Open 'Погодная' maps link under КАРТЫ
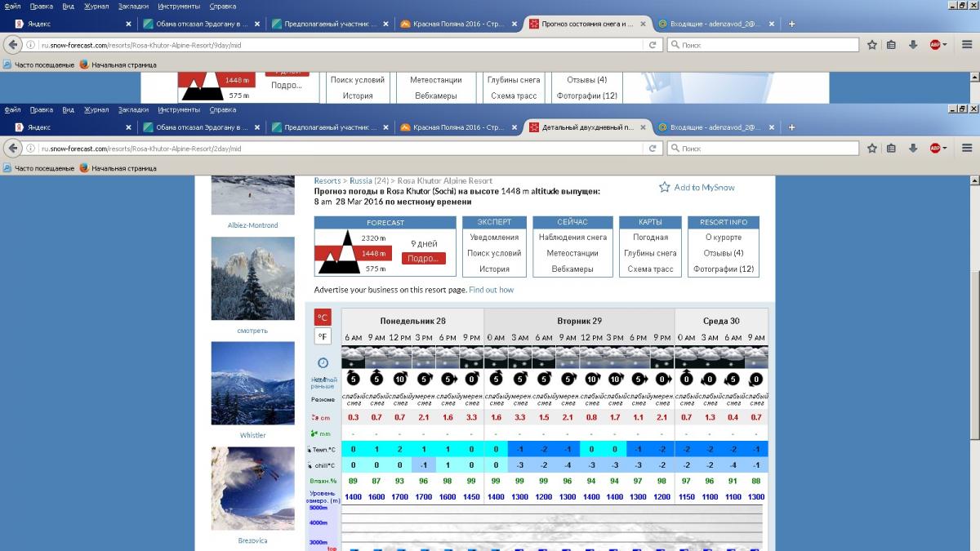The width and height of the screenshot is (980, 551). click(650, 238)
